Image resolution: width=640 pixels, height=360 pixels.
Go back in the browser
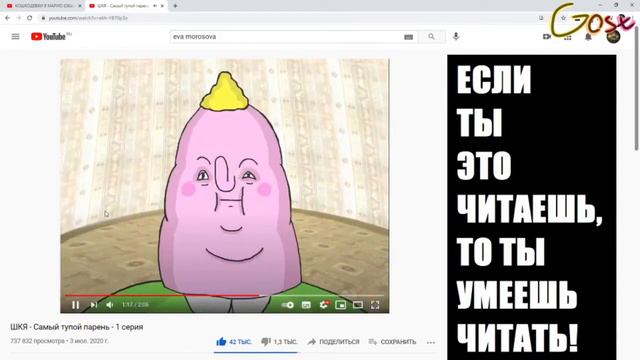point(7,18)
